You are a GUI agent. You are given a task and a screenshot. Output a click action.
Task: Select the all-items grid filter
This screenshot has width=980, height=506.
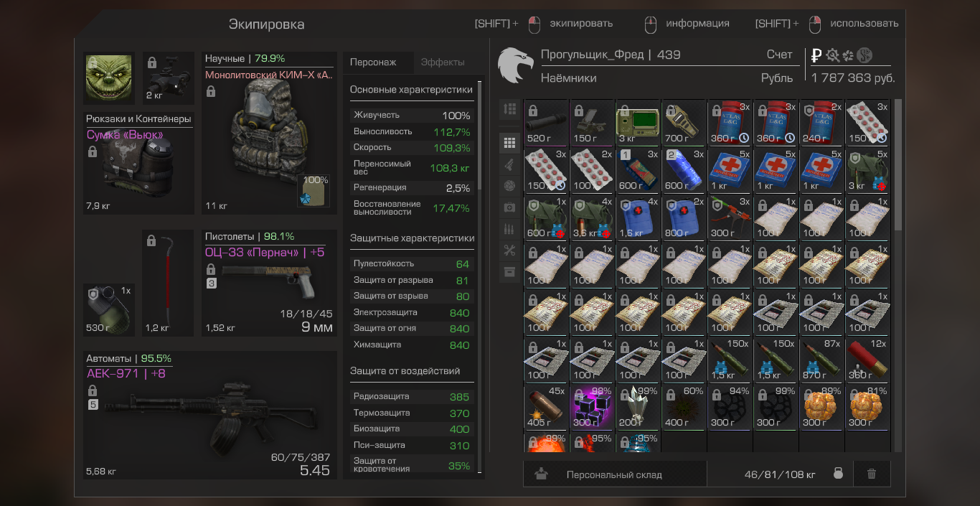click(510, 143)
